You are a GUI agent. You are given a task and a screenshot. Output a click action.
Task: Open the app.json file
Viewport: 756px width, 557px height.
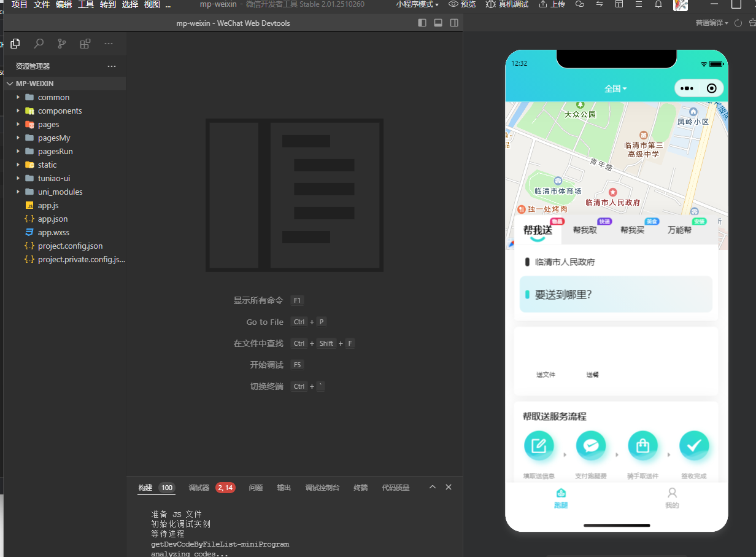[x=65, y=219]
